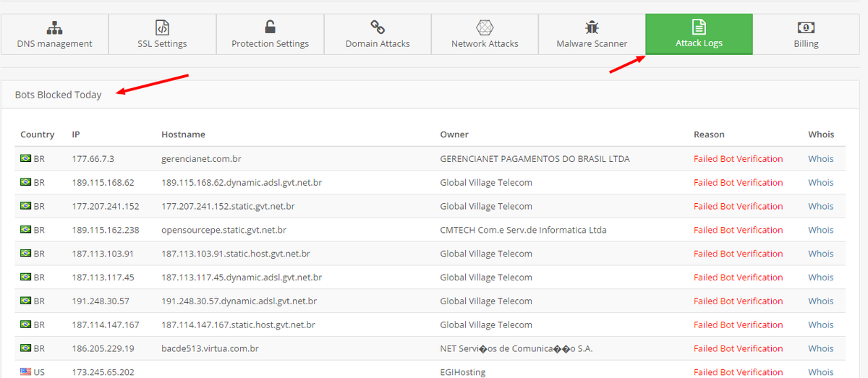Open Whois for IP 187.114.147.167
This screenshot has width=868, height=378.
coord(821,325)
